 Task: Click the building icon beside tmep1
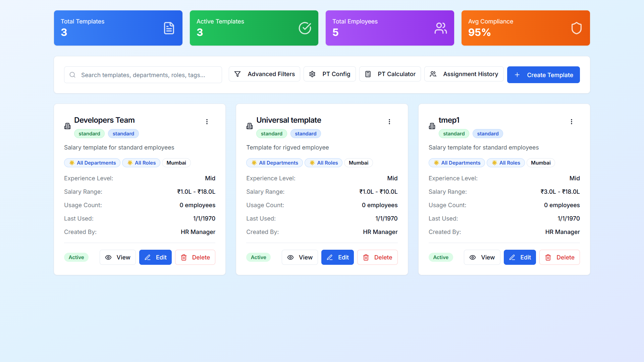tap(432, 126)
